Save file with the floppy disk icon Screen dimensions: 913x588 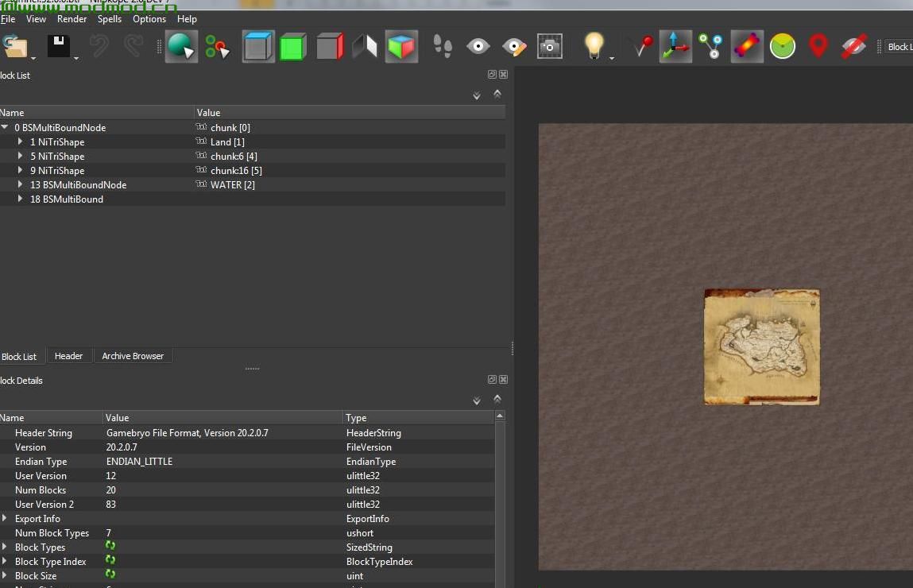[58, 47]
